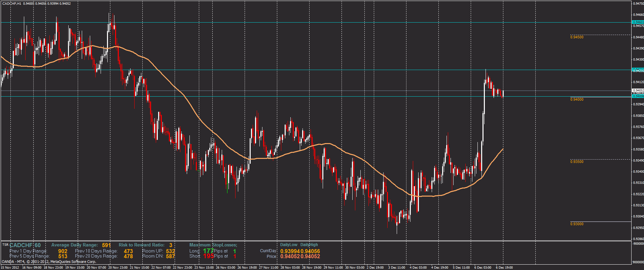Click the Prev 1 Day Range value 902
The image size is (644, 270).
click(63, 251)
